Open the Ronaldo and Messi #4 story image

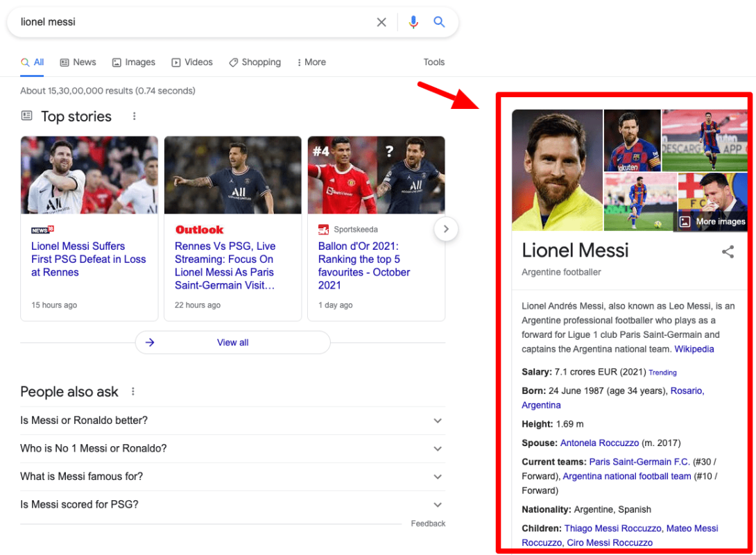tap(376, 175)
